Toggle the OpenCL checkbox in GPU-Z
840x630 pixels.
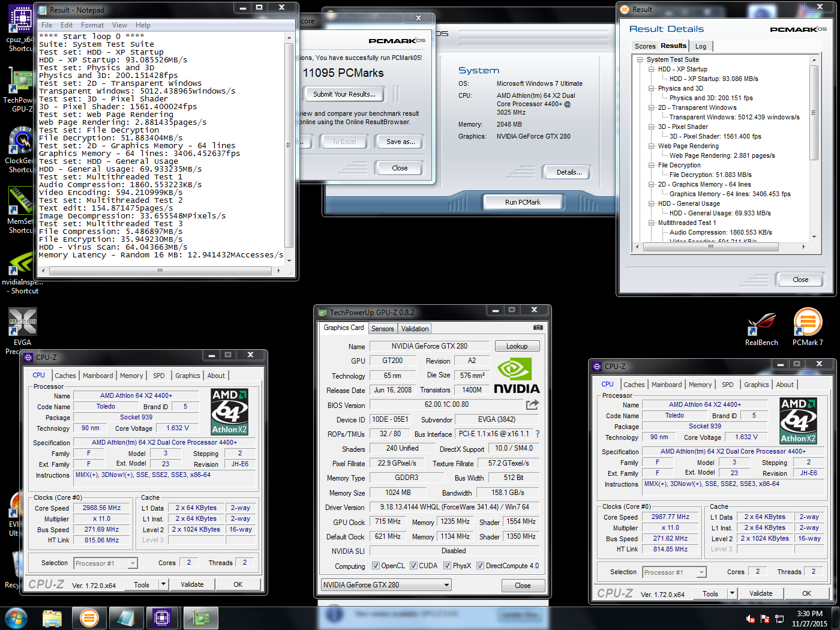(x=376, y=566)
